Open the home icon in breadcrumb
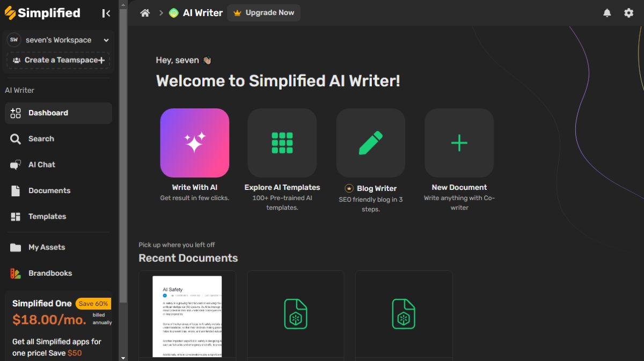Image resolution: width=644 pixels, height=361 pixels. (145, 13)
